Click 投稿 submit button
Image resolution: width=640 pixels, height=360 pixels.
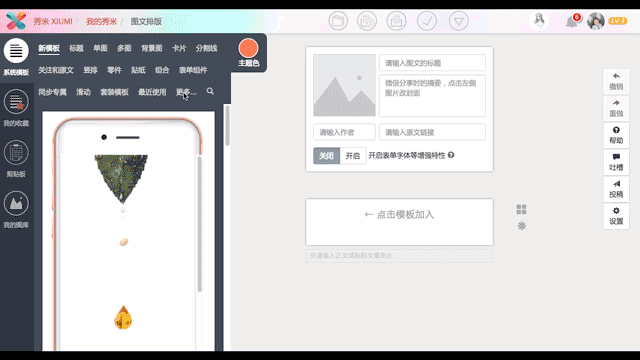616,189
